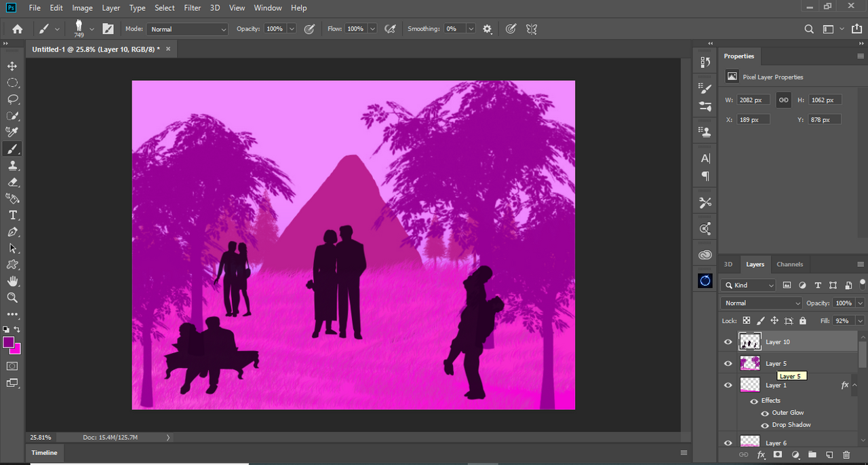Select the Move tool

coord(12,66)
